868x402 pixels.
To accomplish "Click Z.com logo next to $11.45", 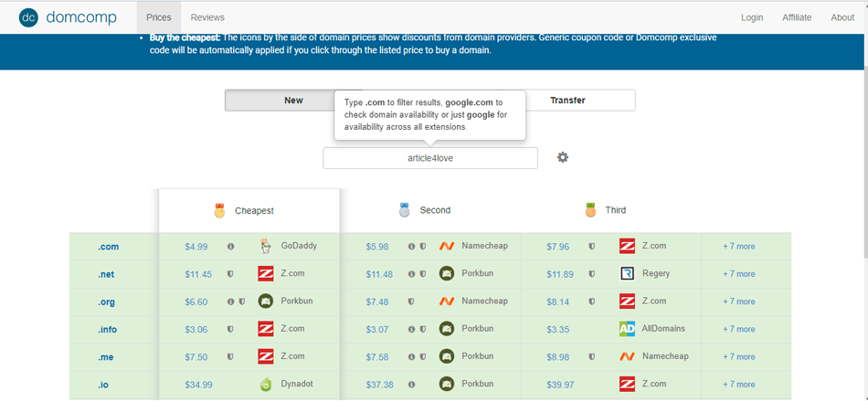I will (x=266, y=273).
